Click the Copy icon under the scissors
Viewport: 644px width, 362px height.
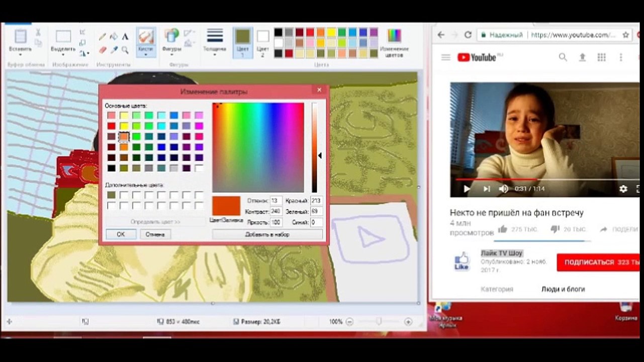38,42
